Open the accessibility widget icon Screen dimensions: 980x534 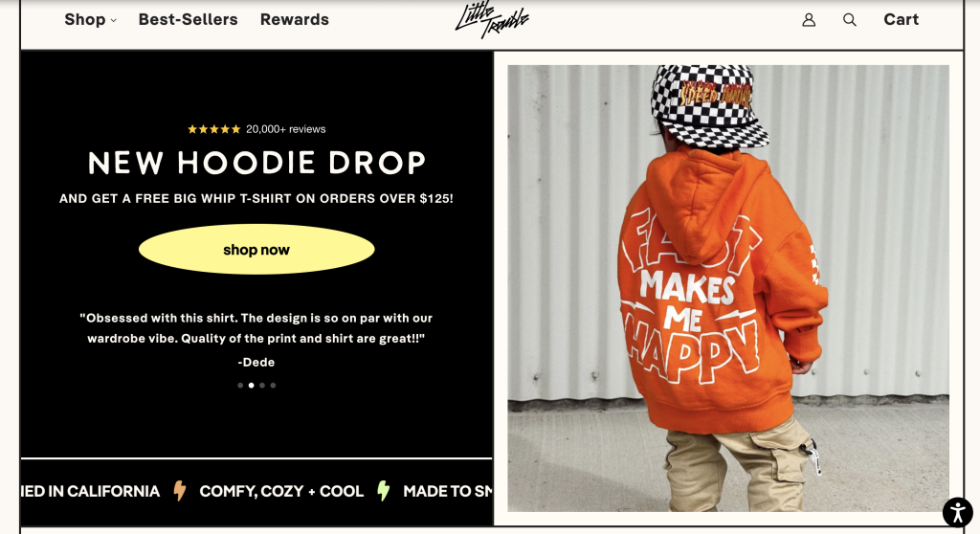tap(957, 513)
